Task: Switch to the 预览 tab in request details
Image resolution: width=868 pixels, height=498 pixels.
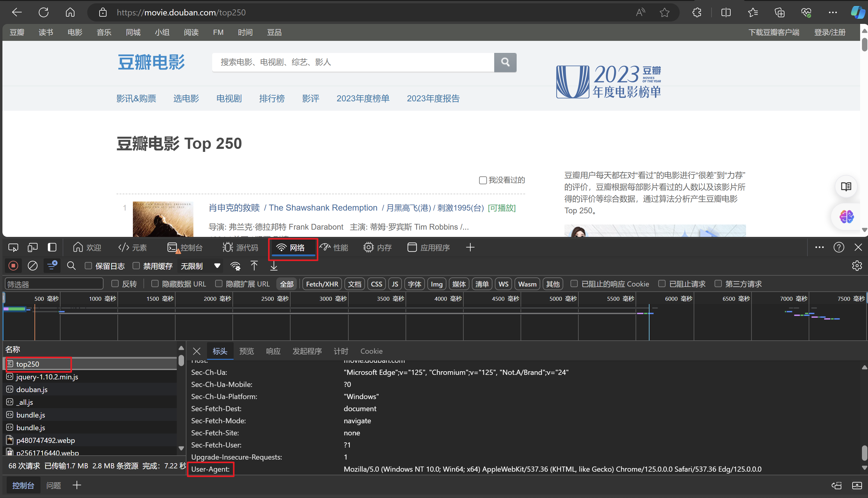Action: click(246, 351)
